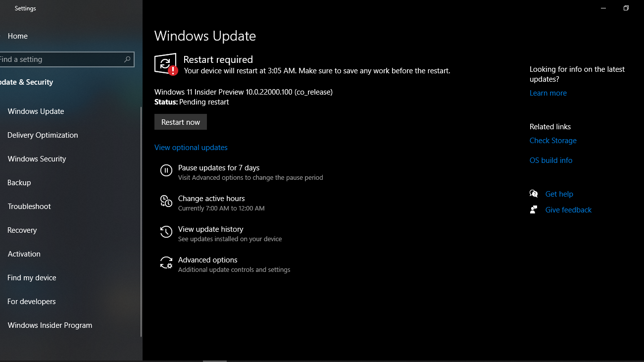Click the View update history icon
The width and height of the screenshot is (644, 362).
(x=166, y=232)
